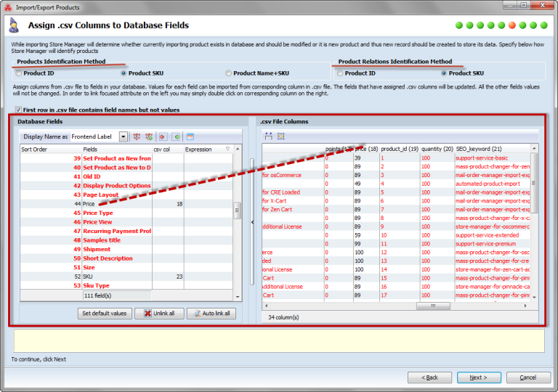Click the first icon after the Display Name dropdown
The image size is (558, 392).
point(135,136)
